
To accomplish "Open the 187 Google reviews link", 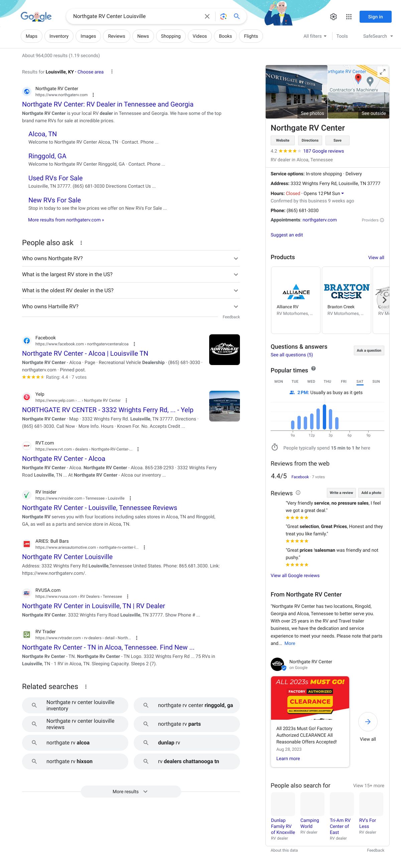I will tap(323, 151).
